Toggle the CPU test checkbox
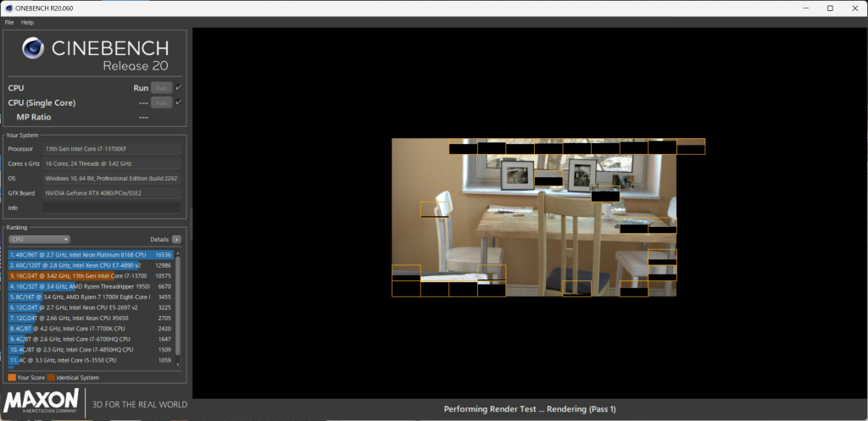This screenshot has height=421, width=868. [178, 87]
